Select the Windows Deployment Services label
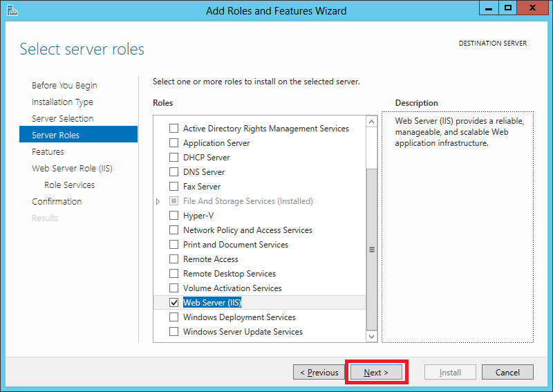The width and height of the screenshot is (553, 392). click(239, 317)
